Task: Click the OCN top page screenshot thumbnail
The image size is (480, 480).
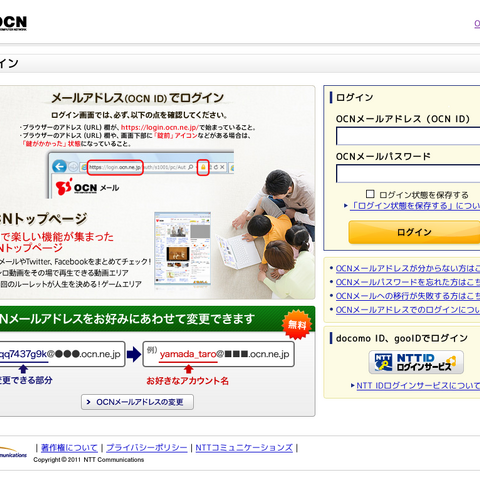Action: pyautogui.click(x=183, y=249)
